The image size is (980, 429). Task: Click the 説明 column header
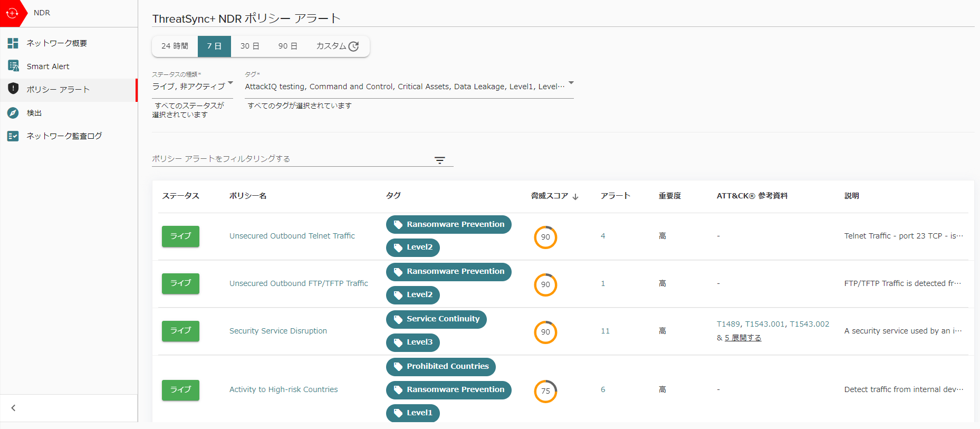pos(852,196)
